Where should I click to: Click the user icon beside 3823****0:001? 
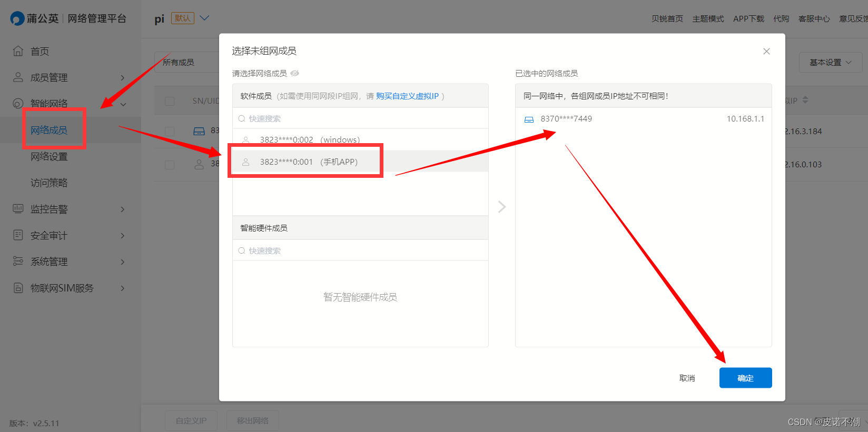point(245,162)
